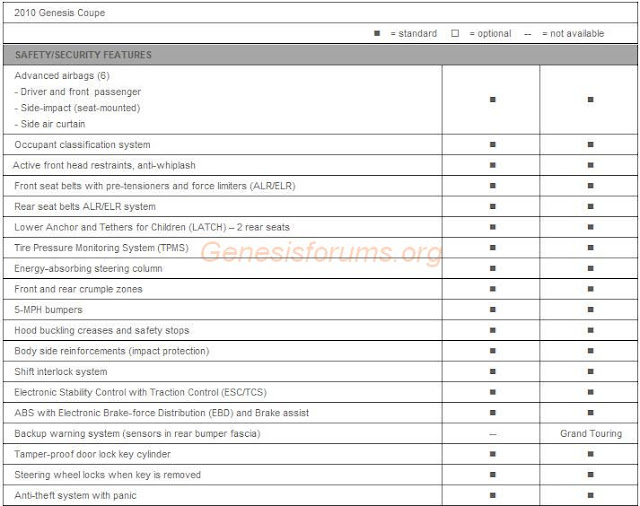
Task: Click second-column standard mark for Occupant classification
Action: click(591, 144)
